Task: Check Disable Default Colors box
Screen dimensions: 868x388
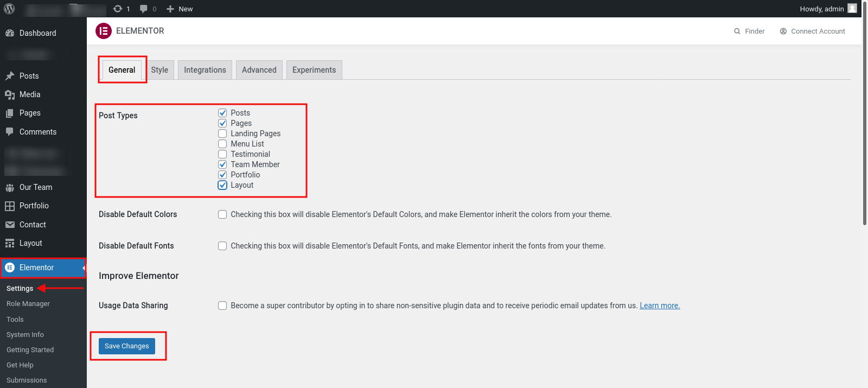Action: (x=222, y=214)
